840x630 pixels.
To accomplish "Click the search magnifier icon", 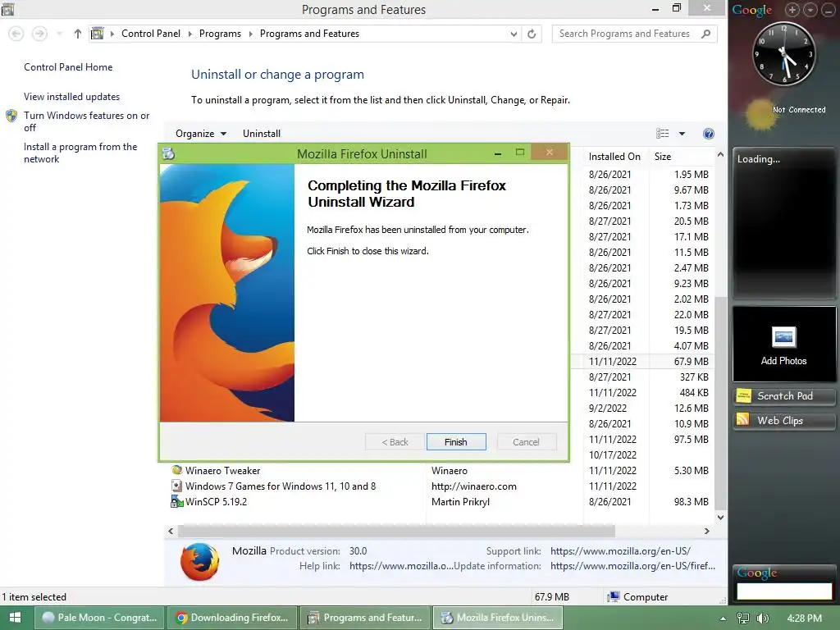I will 706,34.
